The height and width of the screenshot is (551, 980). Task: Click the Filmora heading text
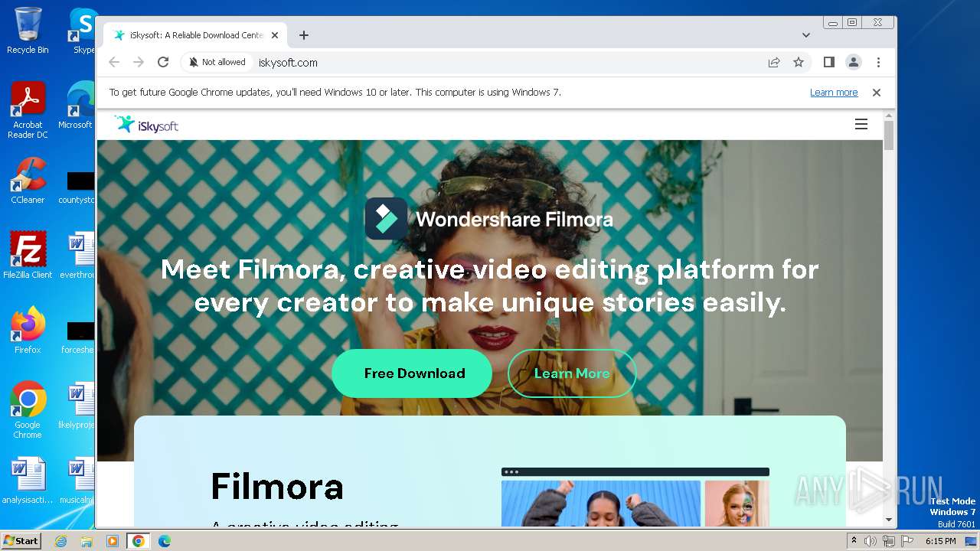(x=277, y=486)
